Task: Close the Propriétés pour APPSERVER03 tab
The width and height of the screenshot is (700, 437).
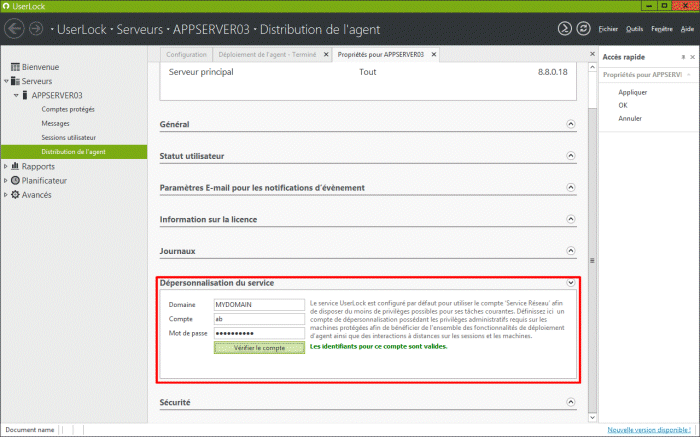Action: click(x=433, y=54)
